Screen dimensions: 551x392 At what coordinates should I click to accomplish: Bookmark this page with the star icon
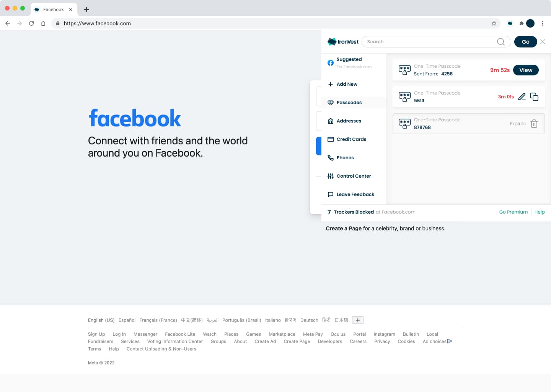click(494, 23)
